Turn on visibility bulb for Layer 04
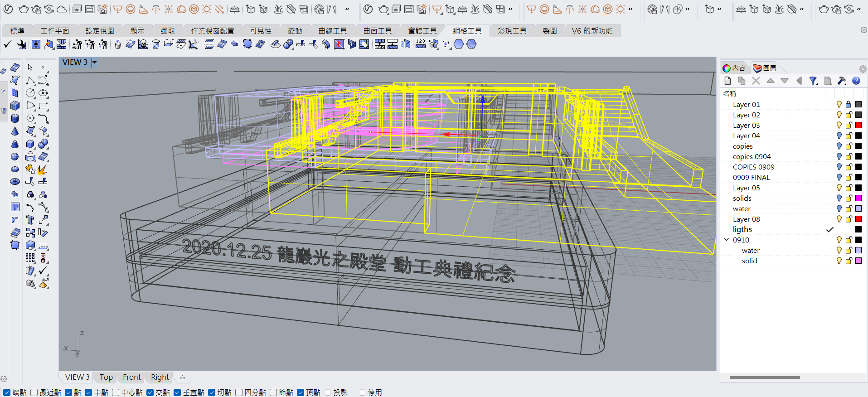Image resolution: width=868 pixels, height=397 pixels. (x=839, y=136)
